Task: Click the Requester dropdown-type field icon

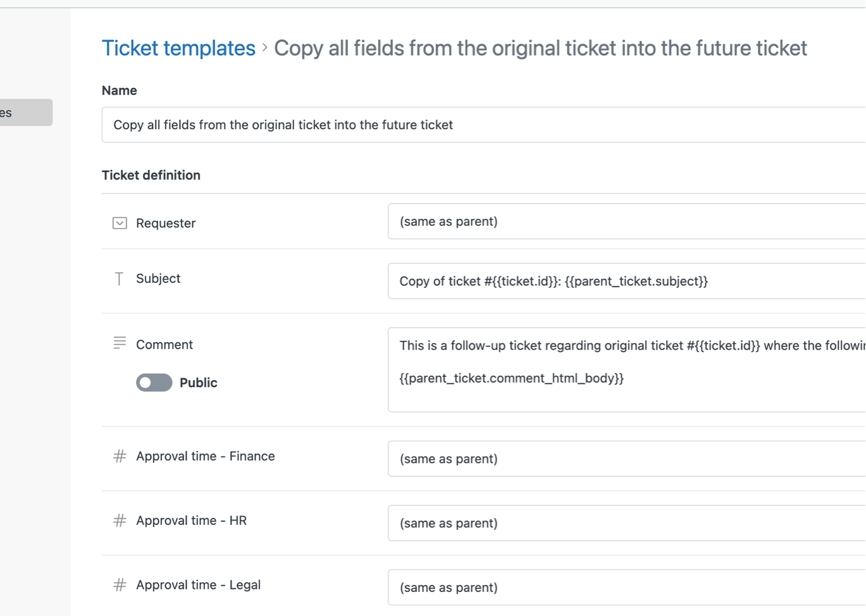Action: (120, 223)
